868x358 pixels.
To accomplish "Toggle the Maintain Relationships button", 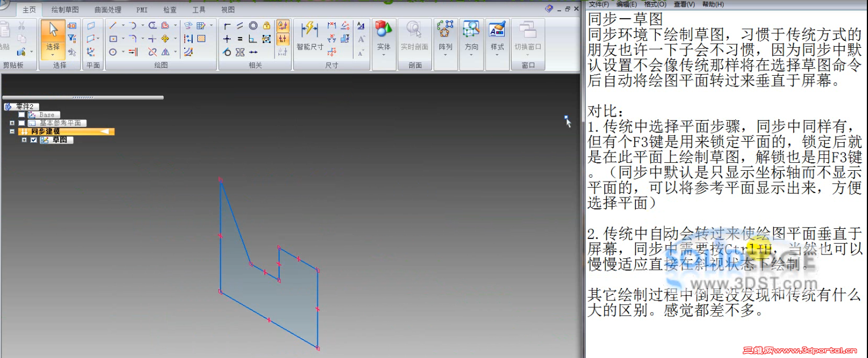I will (283, 26).
